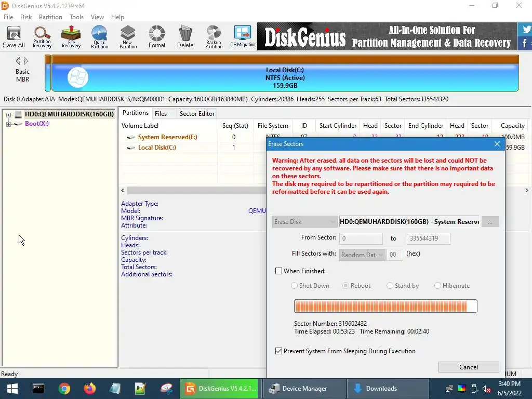Open the Facebook link icon
The height and width of the screenshot is (399, 532).
525,44
